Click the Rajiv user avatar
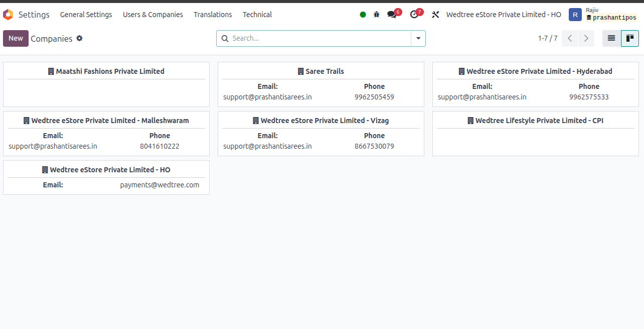 tap(575, 15)
